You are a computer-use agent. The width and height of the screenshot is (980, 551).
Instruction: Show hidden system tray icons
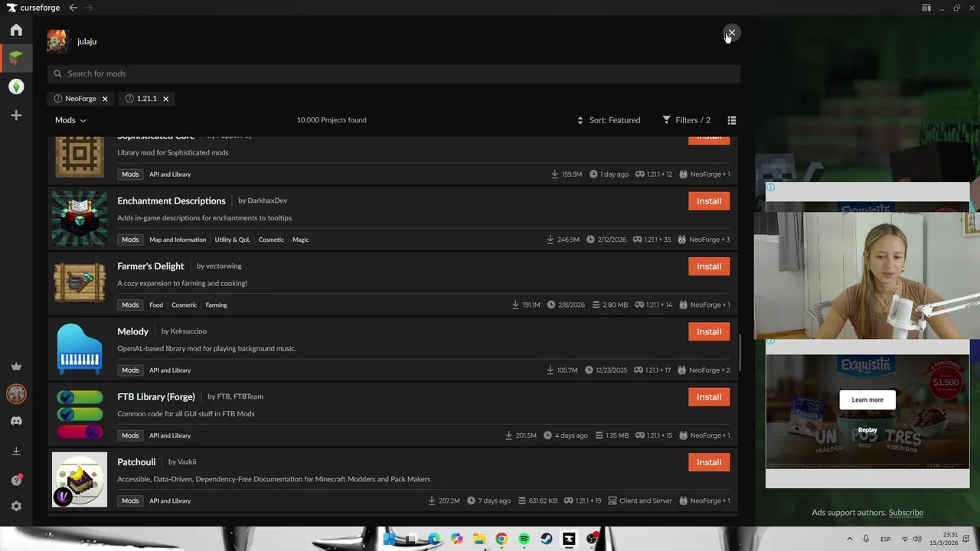point(849,540)
